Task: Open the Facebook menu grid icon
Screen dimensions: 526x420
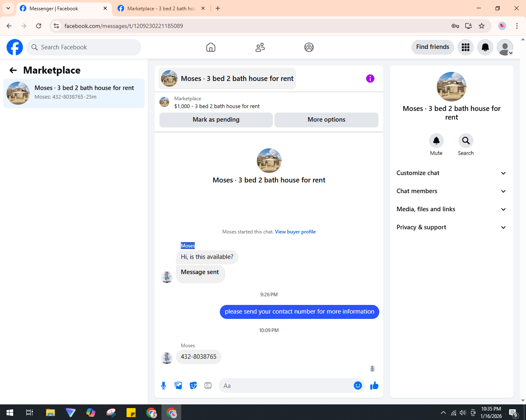Action: click(x=466, y=47)
